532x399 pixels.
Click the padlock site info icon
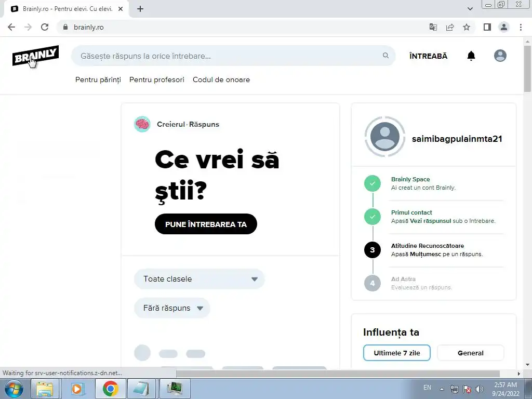click(x=65, y=27)
